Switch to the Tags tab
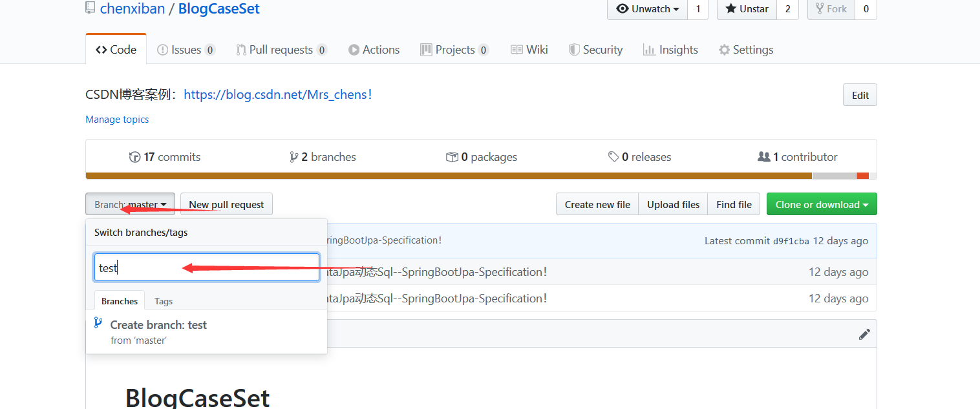This screenshot has height=409, width=980. [x=164, y=301]
